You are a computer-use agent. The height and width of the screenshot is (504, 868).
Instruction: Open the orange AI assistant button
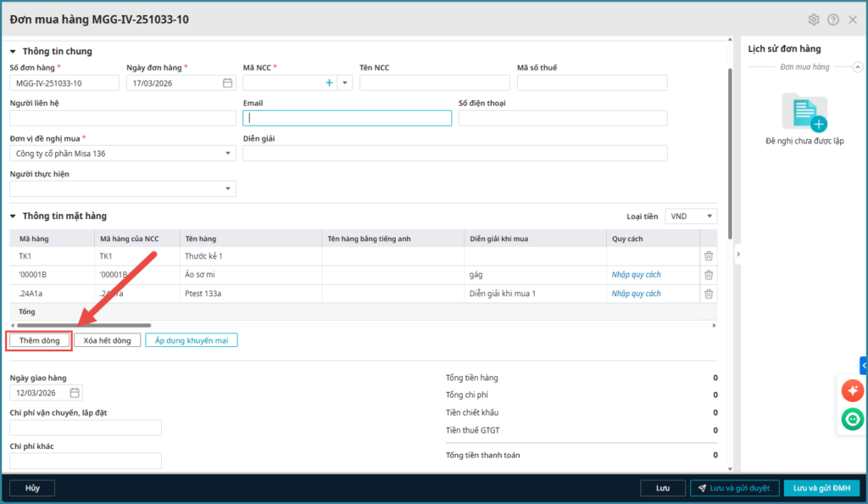coord(852,390)
